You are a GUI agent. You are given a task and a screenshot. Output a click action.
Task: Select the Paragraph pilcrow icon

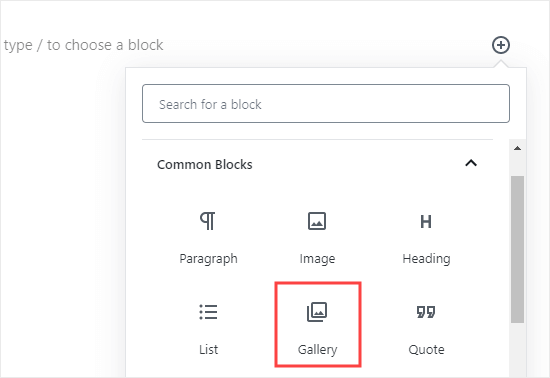(208, 221)
